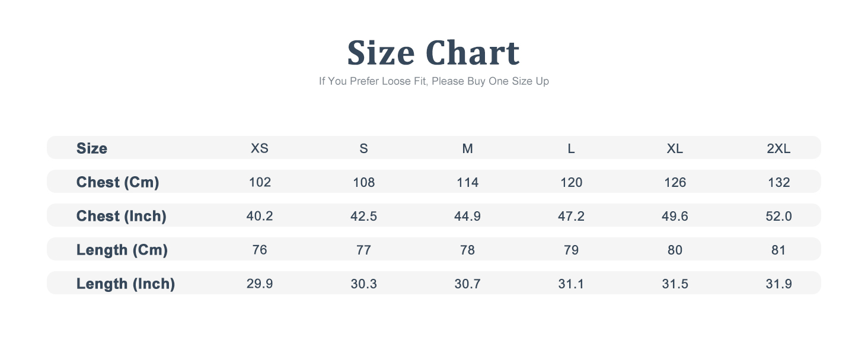Click the chest value 102 for XS
Viewport: 868px width, 356px height.
click(x=260, y=182)
